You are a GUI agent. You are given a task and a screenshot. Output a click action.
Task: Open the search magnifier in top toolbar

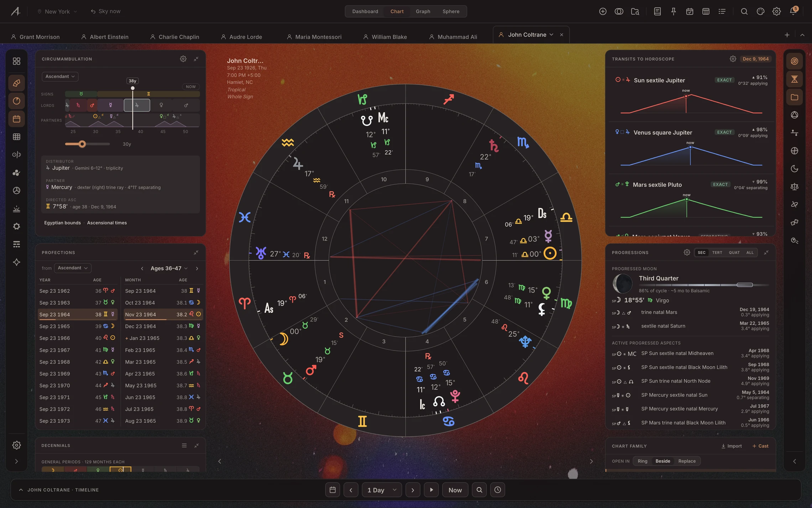point(744,11)
